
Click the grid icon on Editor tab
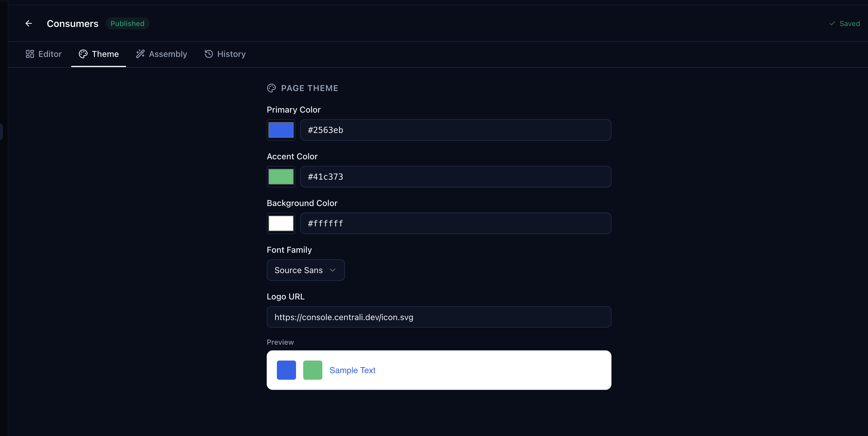[x=29, y=54]
